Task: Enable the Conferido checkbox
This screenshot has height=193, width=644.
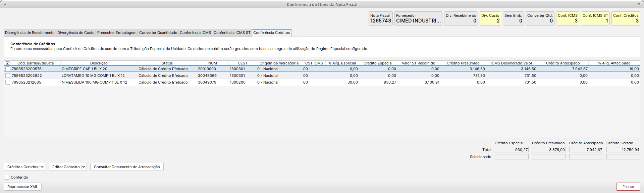Action: click(7, 177)
